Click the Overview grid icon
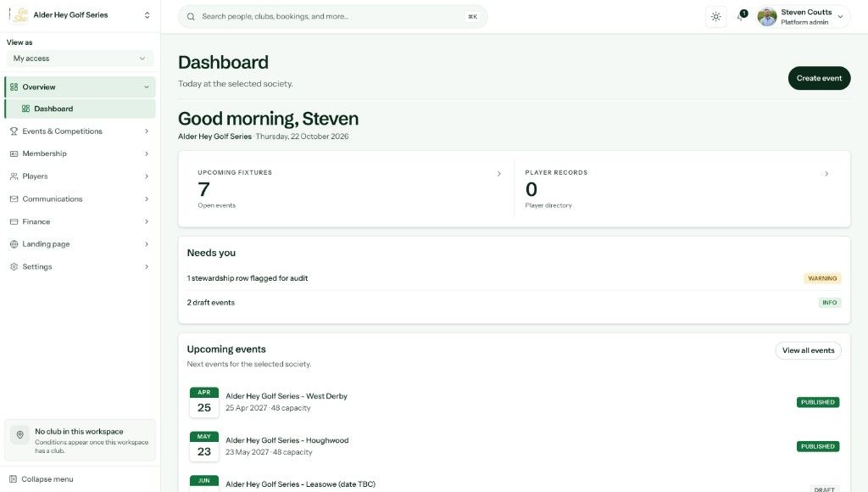 point(14,87)
